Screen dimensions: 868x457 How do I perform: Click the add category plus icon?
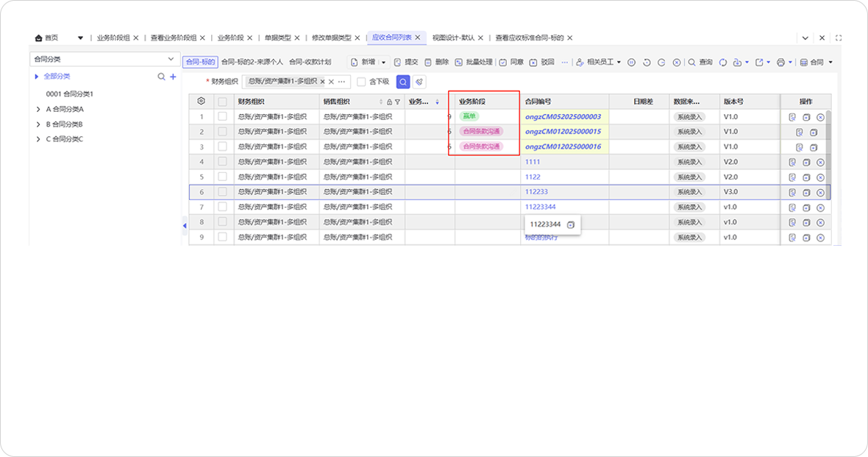coord(173,77)
